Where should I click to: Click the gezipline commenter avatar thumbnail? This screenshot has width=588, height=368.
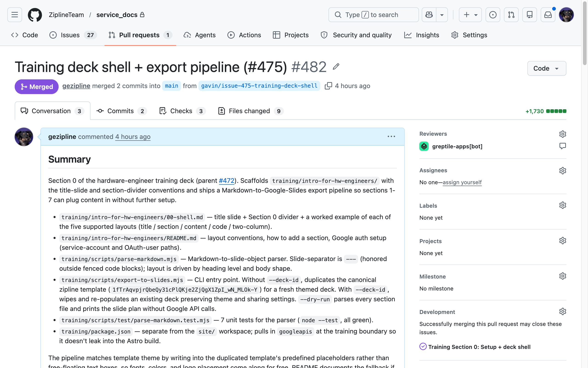pos(24,137)
